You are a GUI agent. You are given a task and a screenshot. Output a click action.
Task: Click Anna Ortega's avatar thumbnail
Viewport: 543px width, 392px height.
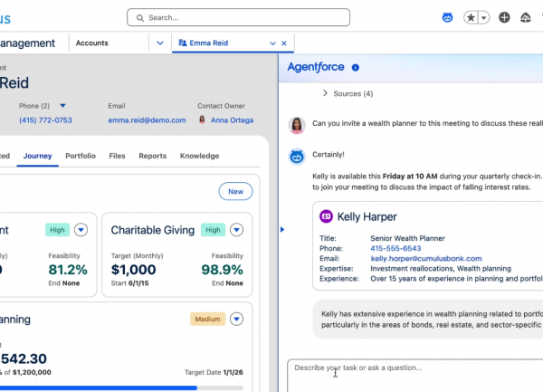[x=202, y=120]
